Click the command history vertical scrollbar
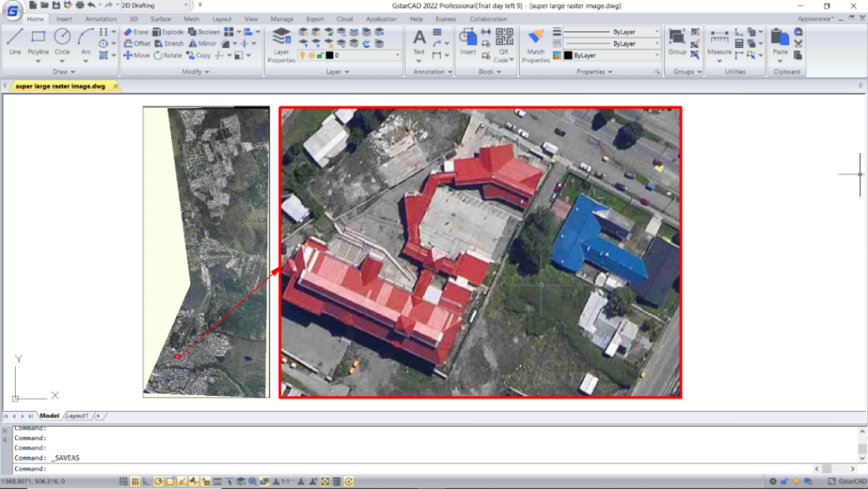Screen dimensions: 868x489 point(862,444)
